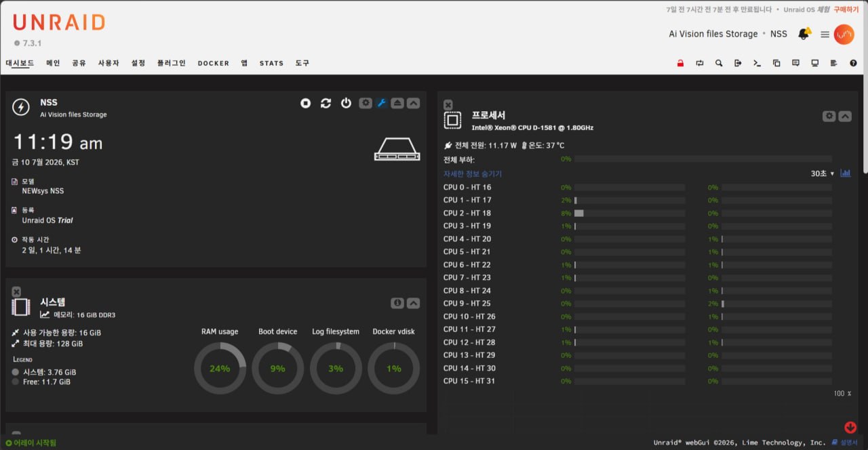Viewport: 868px width, 450px height.
Task: Click the eject icon in NSS panel
Action: [397, 103]
